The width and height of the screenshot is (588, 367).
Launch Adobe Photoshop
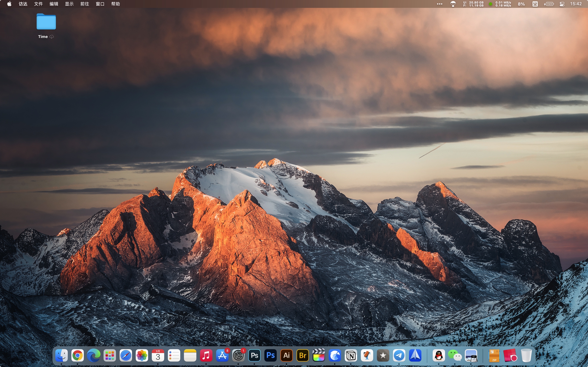tap(254, 355)
